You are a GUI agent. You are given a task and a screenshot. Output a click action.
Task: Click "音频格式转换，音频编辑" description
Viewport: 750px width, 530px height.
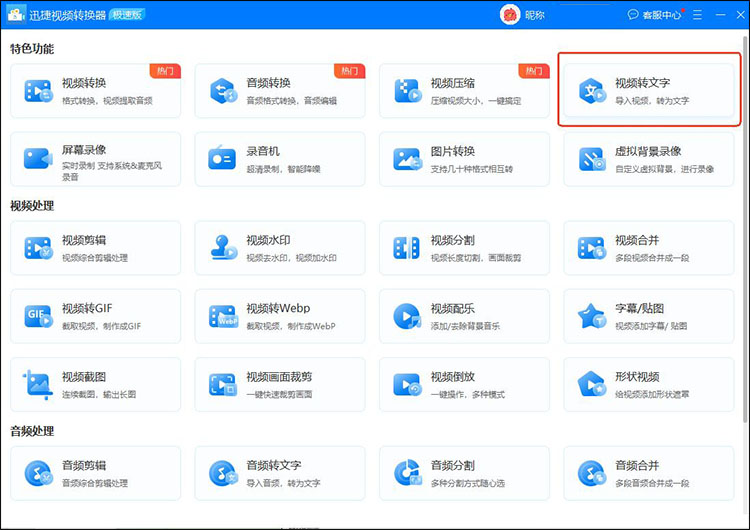(x=292, y=101)
